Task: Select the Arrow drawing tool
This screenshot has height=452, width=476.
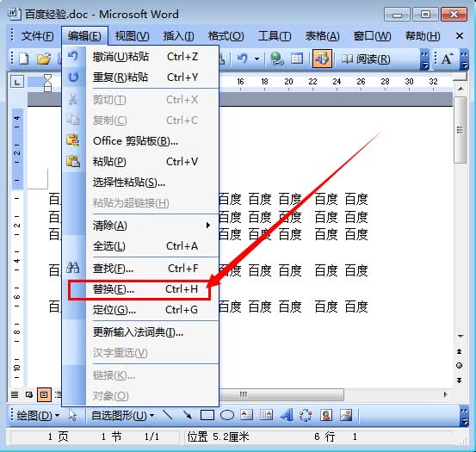Action: [187, 415]
